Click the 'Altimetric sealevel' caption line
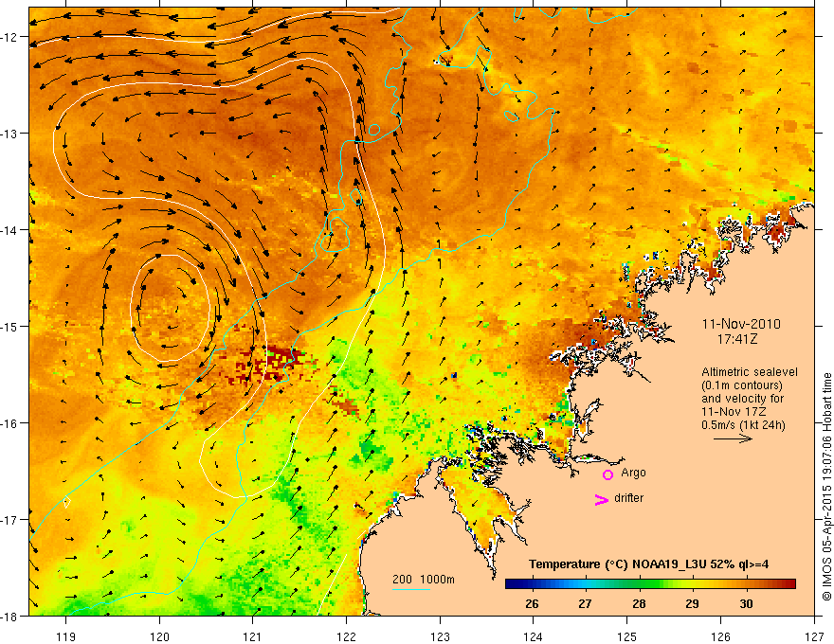The height and width of the screenshot is (644, 834). click(x=749, y=372)
